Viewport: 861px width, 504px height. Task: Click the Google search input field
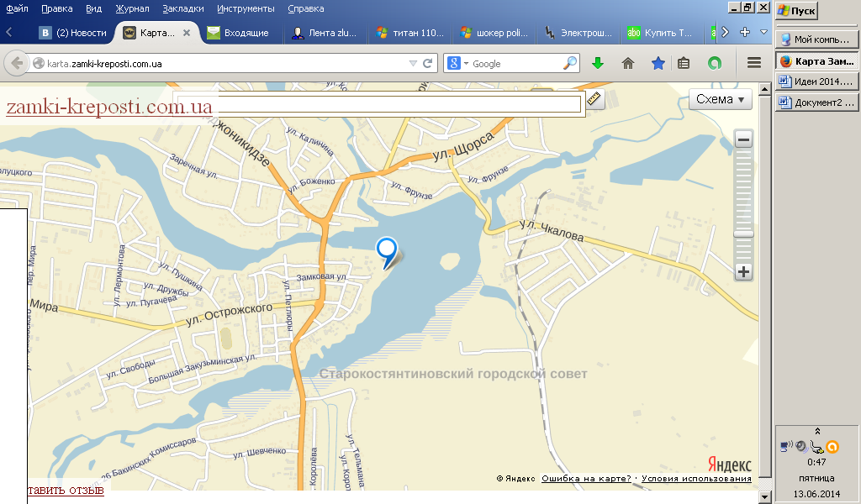click(x=516, y=64)
